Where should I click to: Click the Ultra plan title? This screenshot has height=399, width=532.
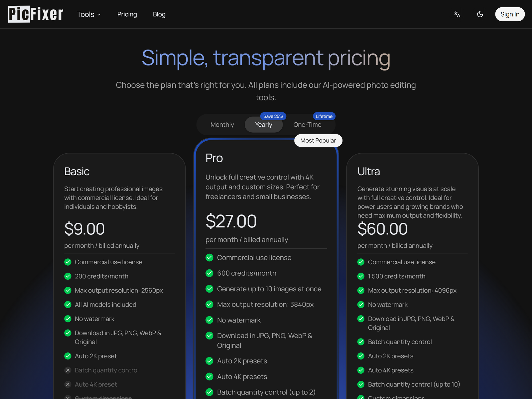click(368, 172)
